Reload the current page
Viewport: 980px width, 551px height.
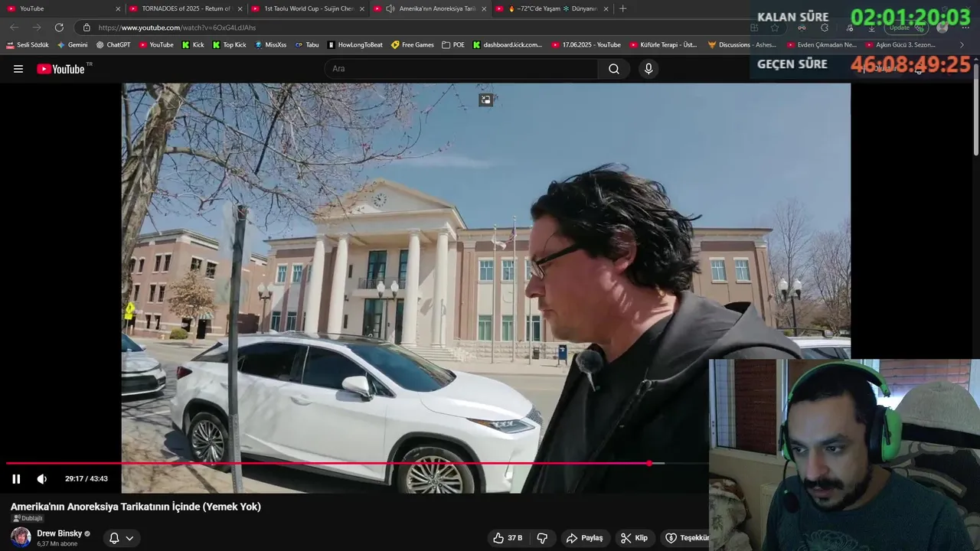point(59,28)
